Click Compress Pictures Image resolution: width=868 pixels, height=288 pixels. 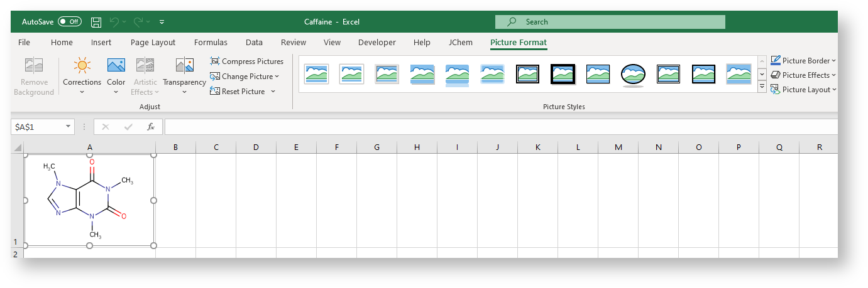246,61
